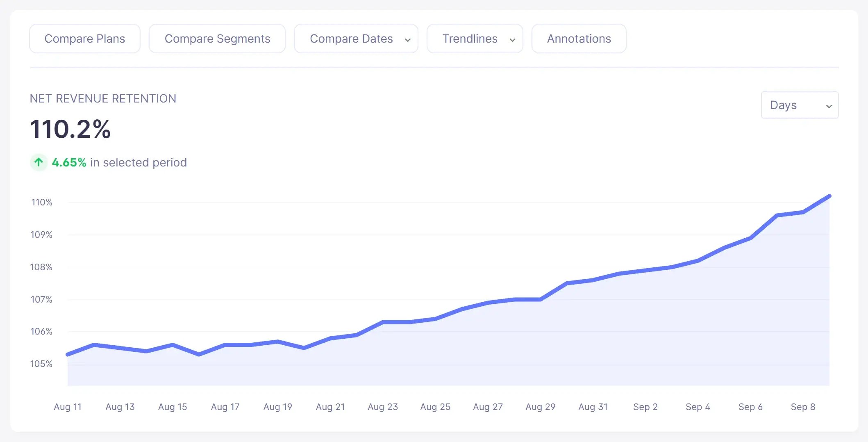Select the 110.2% retention value
868x442 pixels.
70,129
